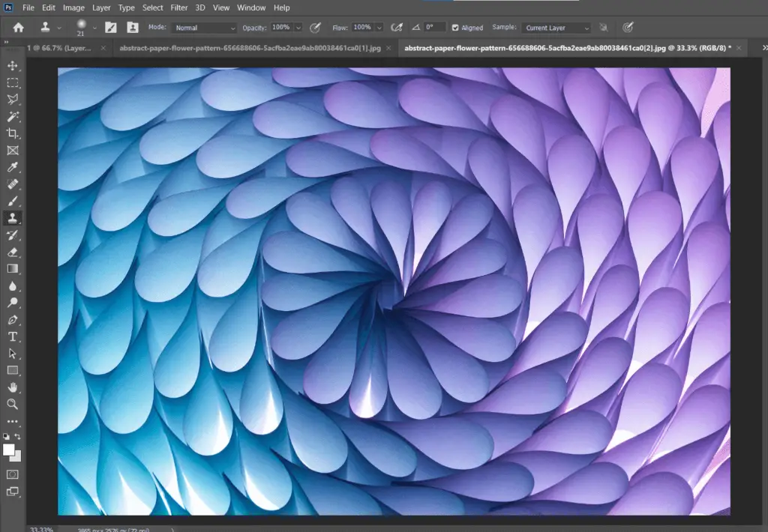Open the Layer menu
768x532 pixels.
[x=101, y=7]
